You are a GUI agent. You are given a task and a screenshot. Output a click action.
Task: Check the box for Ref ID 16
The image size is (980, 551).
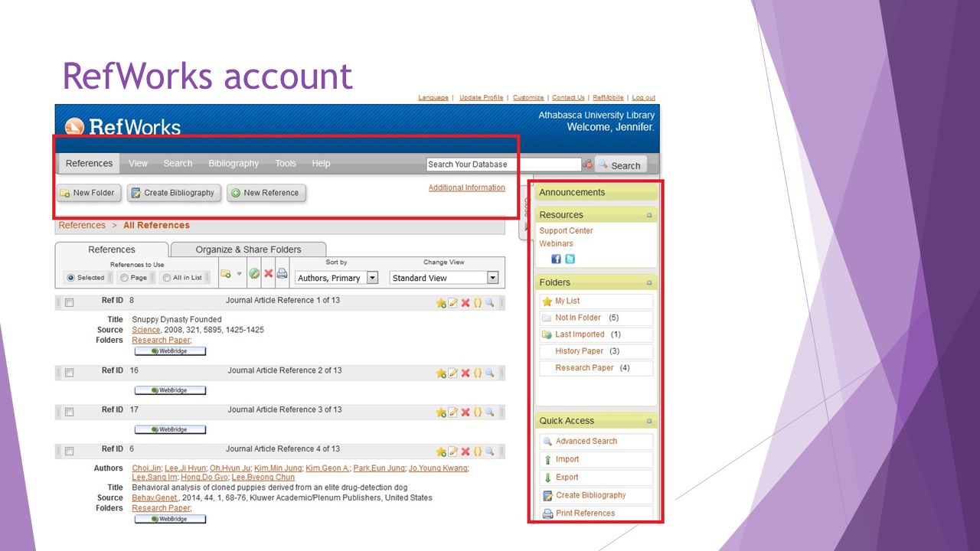(69, 373)
